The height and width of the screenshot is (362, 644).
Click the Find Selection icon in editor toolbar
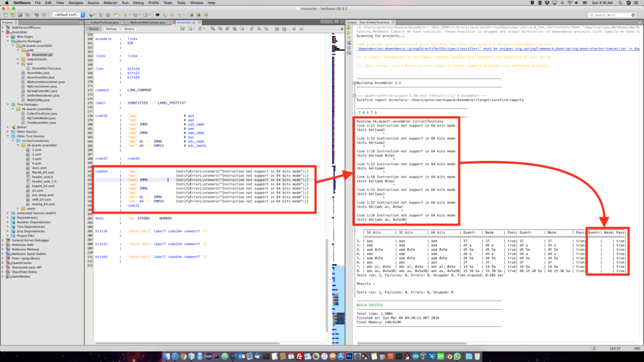[213, 29]
